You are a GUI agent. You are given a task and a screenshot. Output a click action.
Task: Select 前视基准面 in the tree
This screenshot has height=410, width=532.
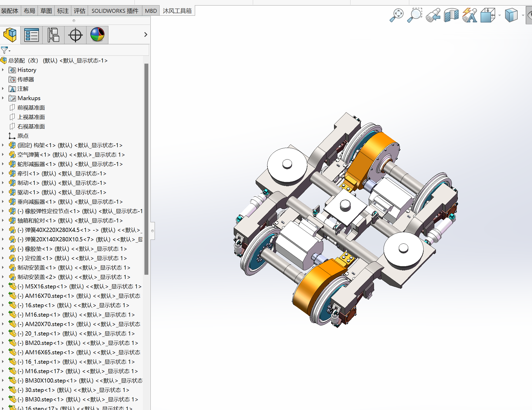31,107
